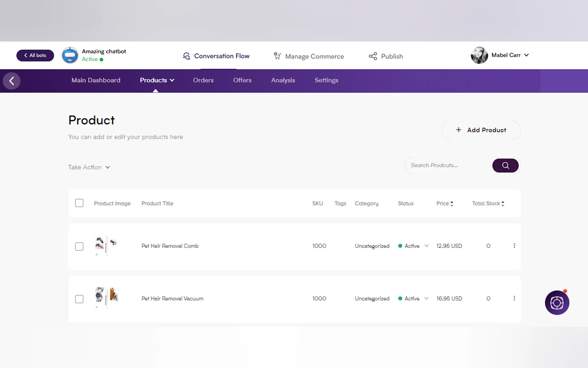
Task: Click the Add Product button
Action: pos(481,130)
